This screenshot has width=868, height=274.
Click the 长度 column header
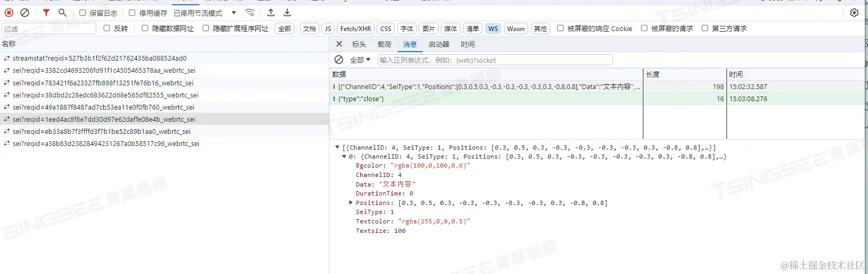tap(685, 74)
